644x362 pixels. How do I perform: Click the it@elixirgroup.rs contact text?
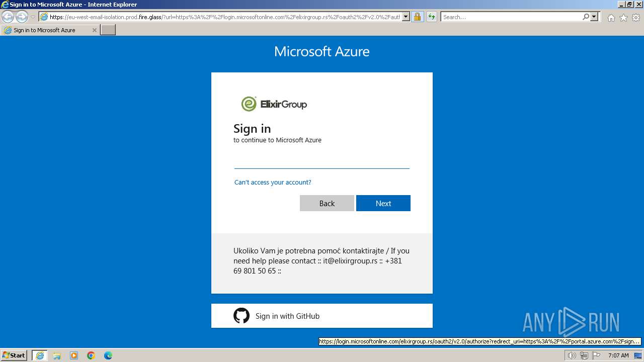[350, 260]
